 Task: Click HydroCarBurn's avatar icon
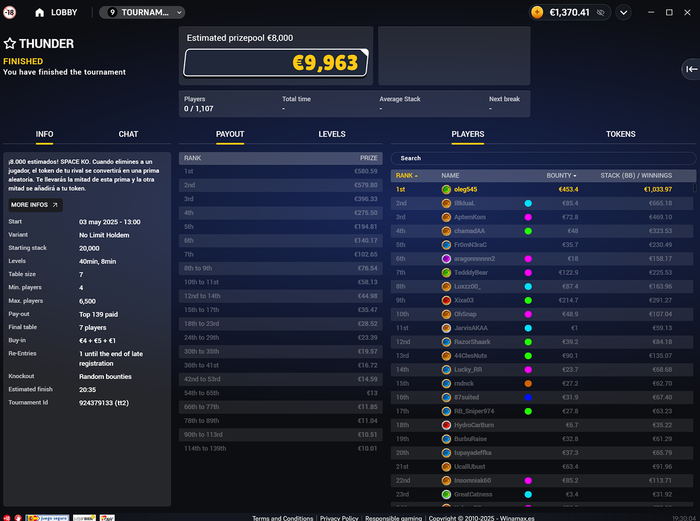(446, 425)
